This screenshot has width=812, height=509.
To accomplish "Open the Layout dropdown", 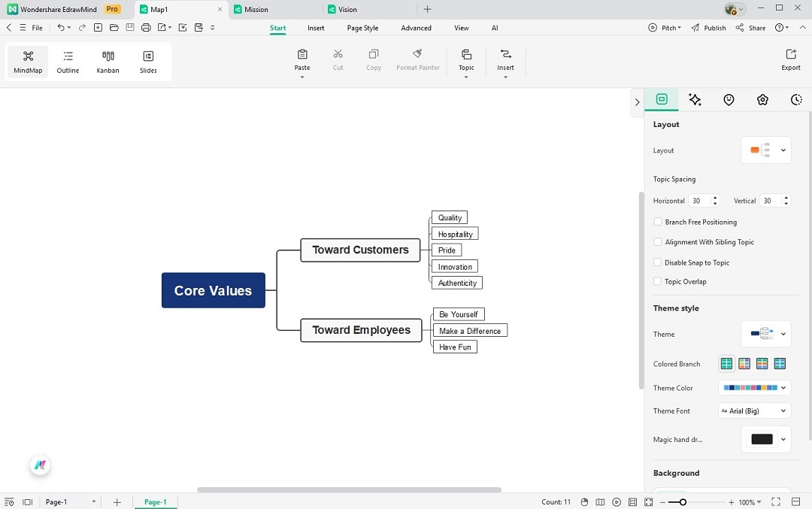I will click(766, 150).
